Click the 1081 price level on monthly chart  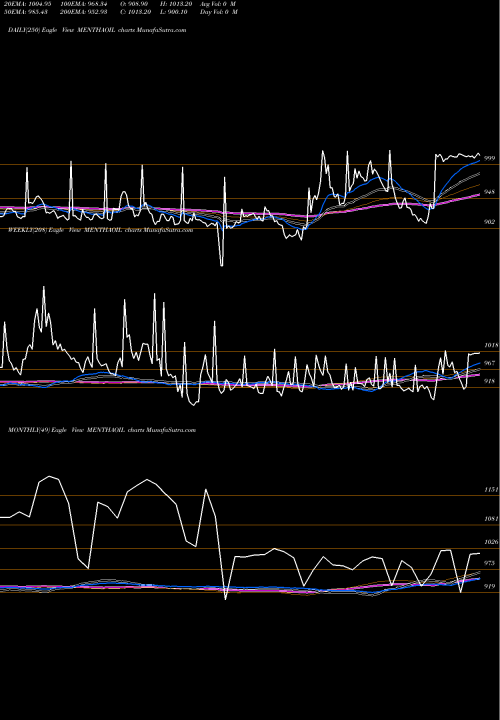tap(491, 519)
